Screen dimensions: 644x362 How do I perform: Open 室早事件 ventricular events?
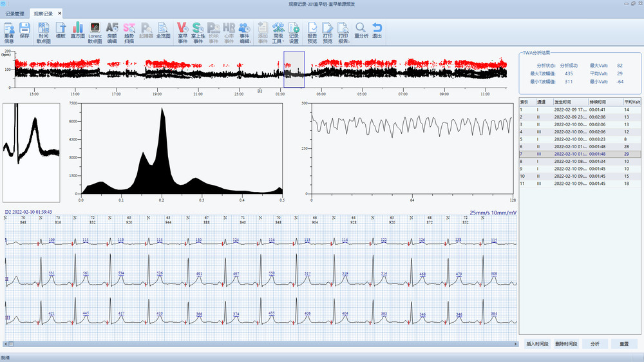pyautogui.click(x=182, y=32)
